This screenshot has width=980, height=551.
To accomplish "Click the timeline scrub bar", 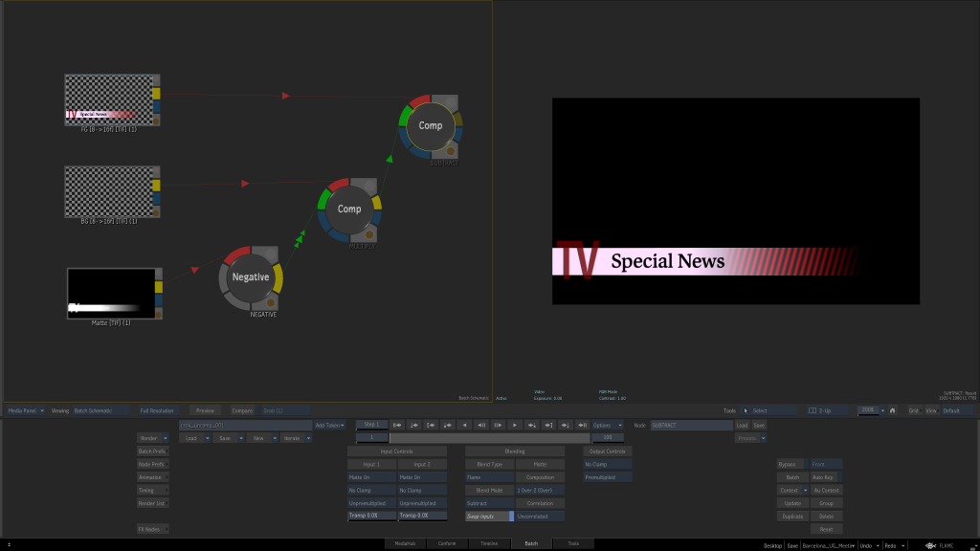I will [x=489, y=438].
